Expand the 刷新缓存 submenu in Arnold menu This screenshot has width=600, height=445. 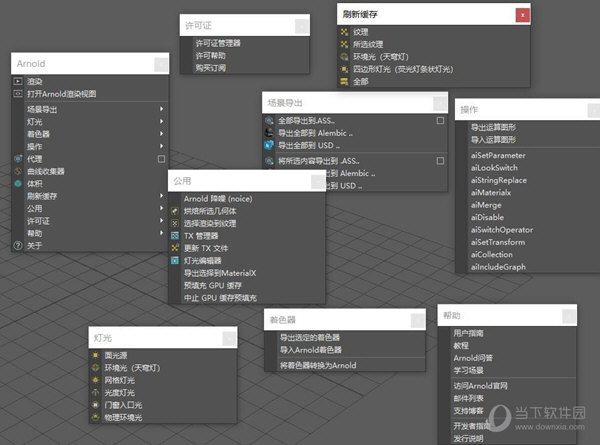tap(162, 197)
